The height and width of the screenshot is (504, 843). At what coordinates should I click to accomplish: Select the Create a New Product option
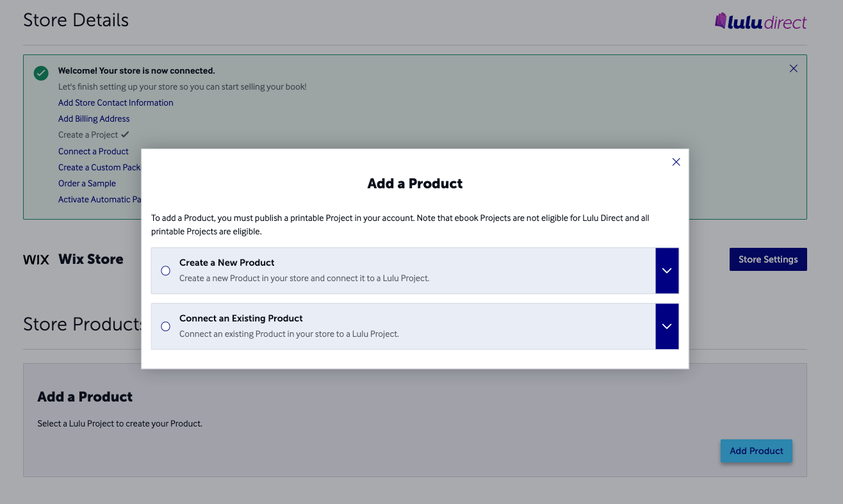click(165, 270)
